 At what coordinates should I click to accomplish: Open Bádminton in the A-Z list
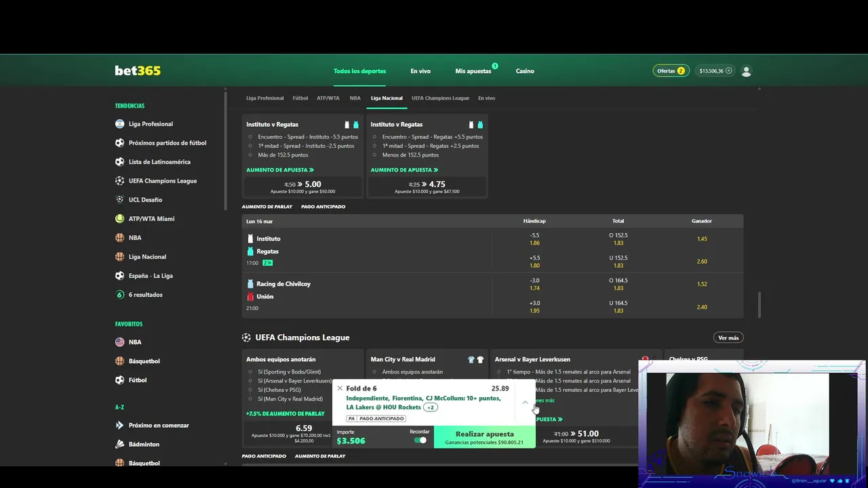click(x=144, y=445)
